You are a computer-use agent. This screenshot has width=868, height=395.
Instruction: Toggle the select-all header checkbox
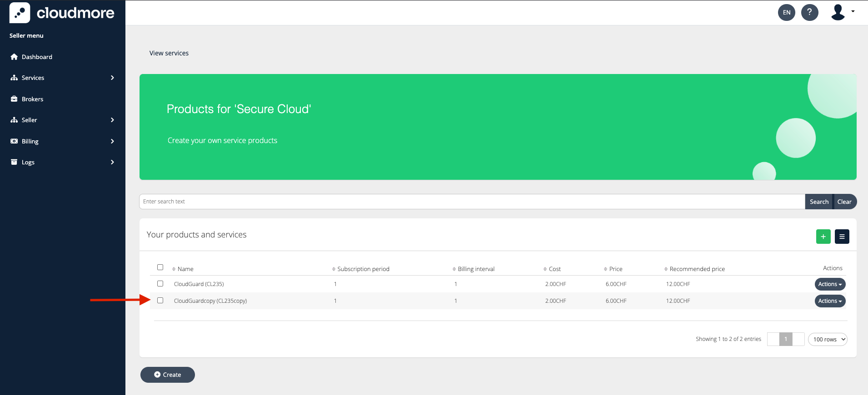(x=160, y=267)
